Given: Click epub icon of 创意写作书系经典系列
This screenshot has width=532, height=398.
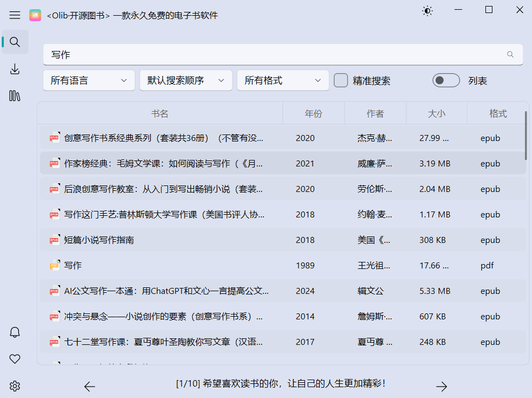Looking at the screenshot, I should (x=55, y=138).
